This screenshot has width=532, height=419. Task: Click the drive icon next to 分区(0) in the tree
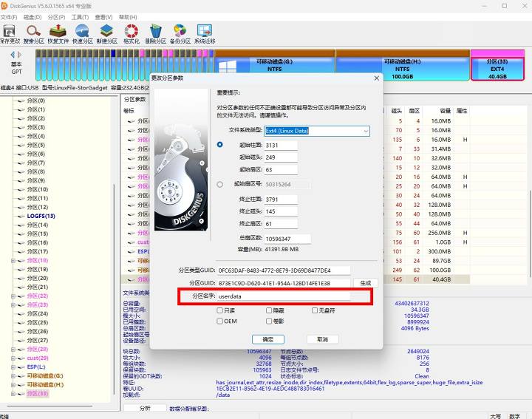coord(21,101)
